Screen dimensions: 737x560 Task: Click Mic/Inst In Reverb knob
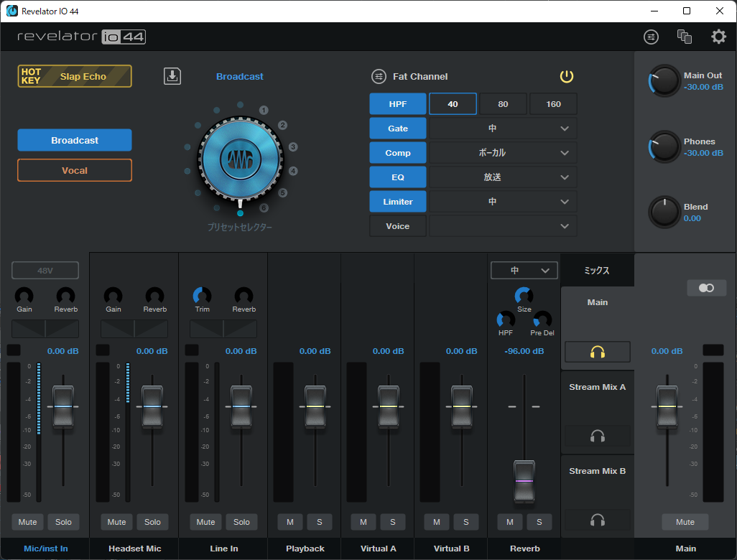click(66, 296)
